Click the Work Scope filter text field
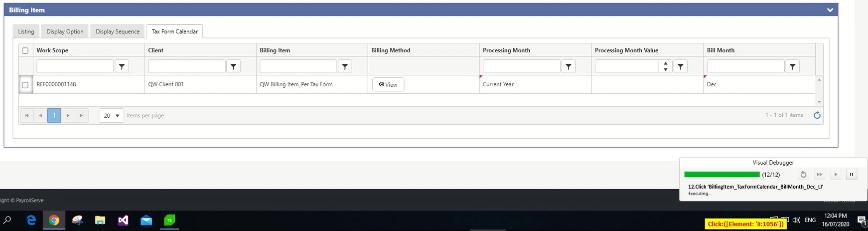The height and width of the screenshot is (231, 868). pyautogui.click(x=75, y=66)
